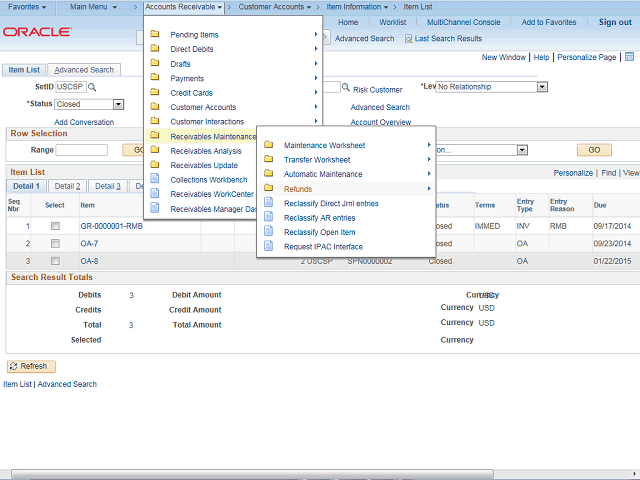Click into the Range input field

[x=82, y=150]
